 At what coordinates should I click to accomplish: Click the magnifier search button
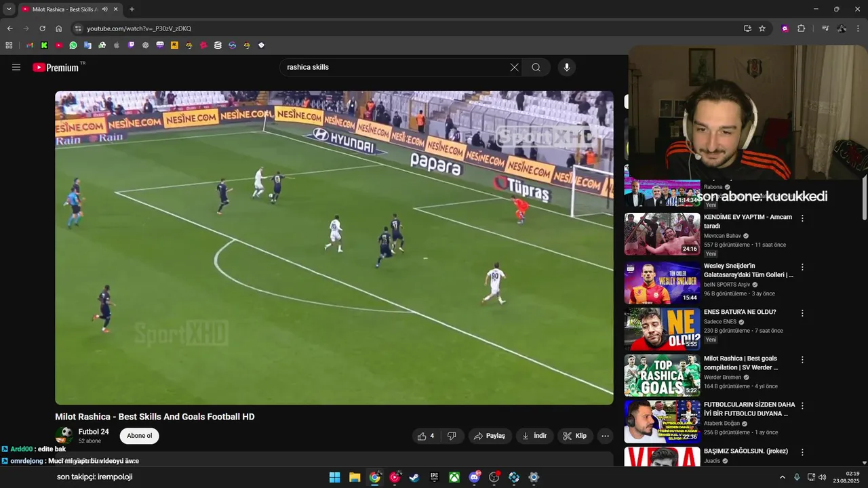536,67
